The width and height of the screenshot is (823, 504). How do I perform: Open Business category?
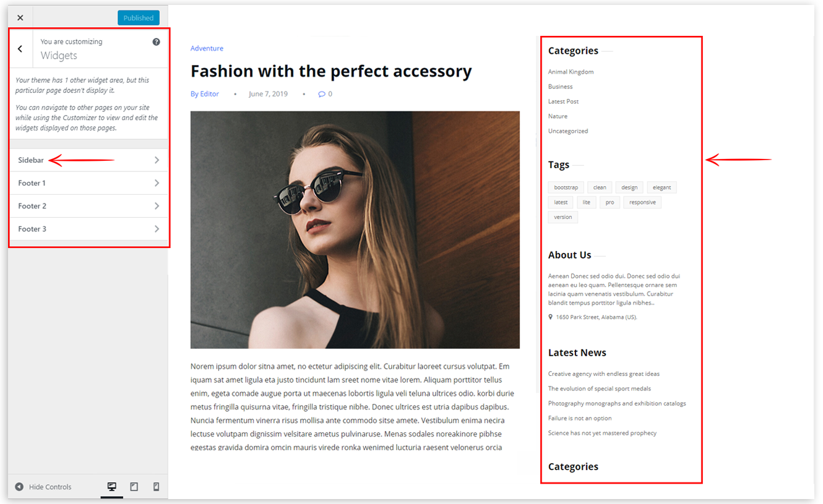coord(560,87)
